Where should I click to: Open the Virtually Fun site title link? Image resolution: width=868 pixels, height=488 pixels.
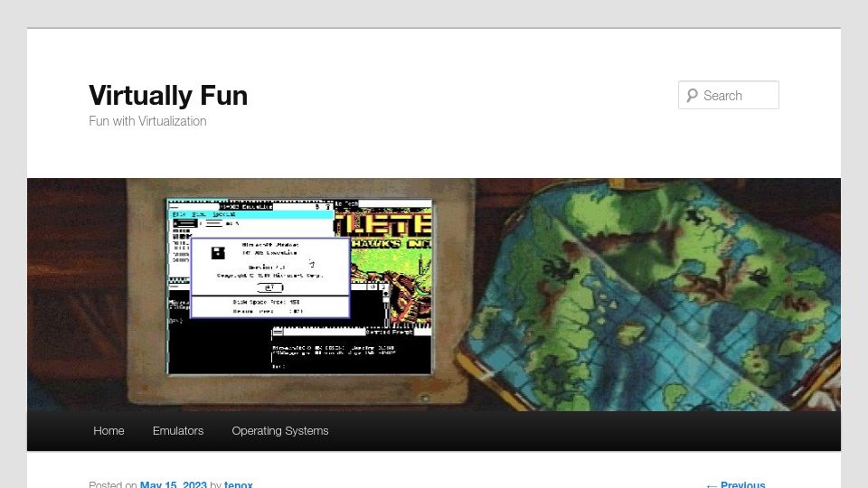168,95
